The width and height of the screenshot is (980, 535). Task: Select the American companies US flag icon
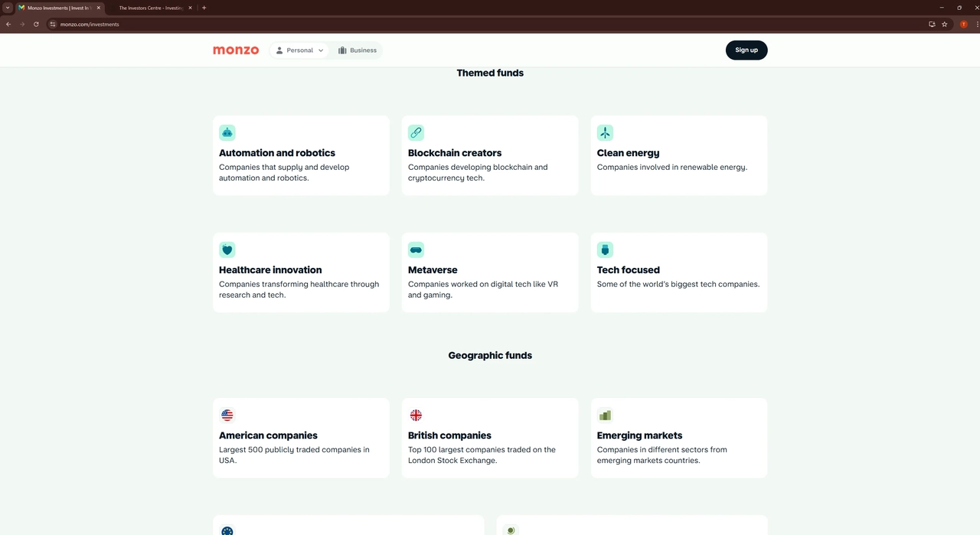click(227, 414)
